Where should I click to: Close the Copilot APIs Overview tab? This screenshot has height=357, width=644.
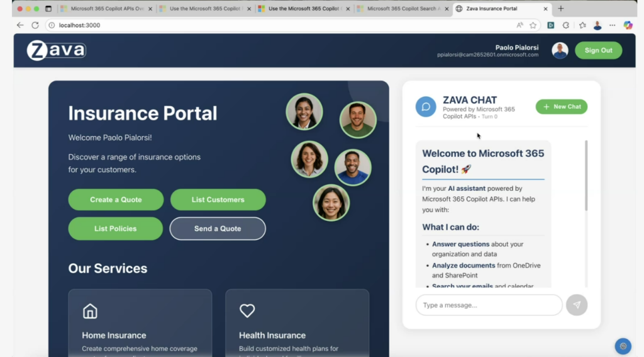[150, 9]
